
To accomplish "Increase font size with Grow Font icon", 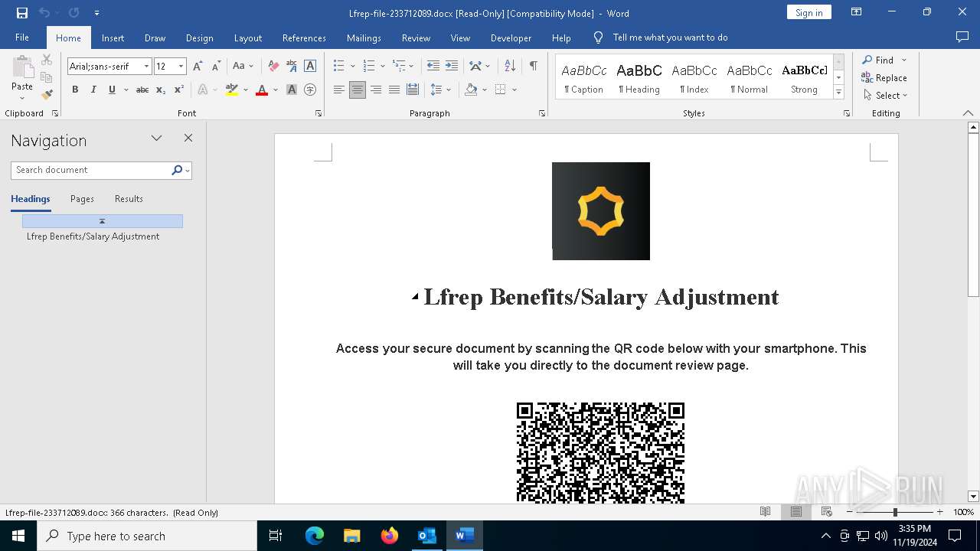I will pyautogui.click(x=198, y=67).
